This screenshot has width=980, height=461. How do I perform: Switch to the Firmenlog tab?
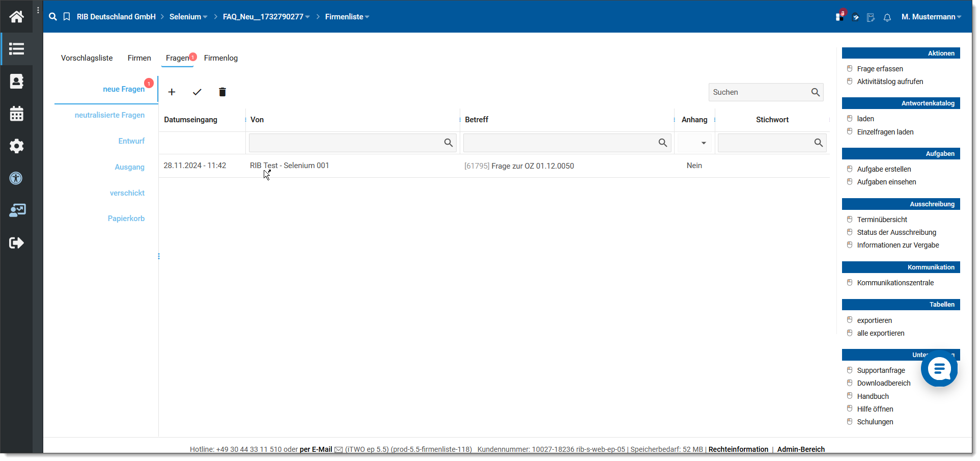[220, 58]
